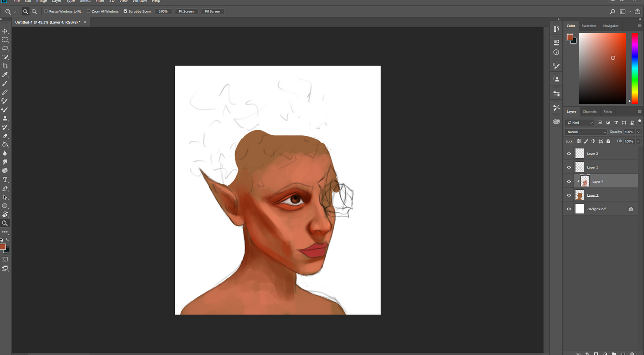The width and height of the screenshot is (644, 355).
Task: Open the layer filter Kind dropdown
Action: coord(580,122)
